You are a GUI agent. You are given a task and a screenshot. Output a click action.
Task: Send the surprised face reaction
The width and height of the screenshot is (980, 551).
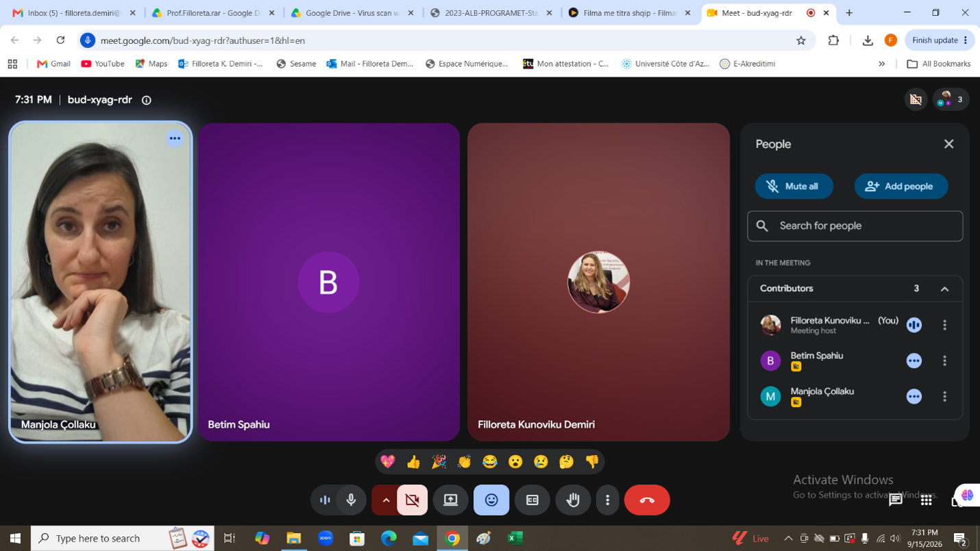515,462
